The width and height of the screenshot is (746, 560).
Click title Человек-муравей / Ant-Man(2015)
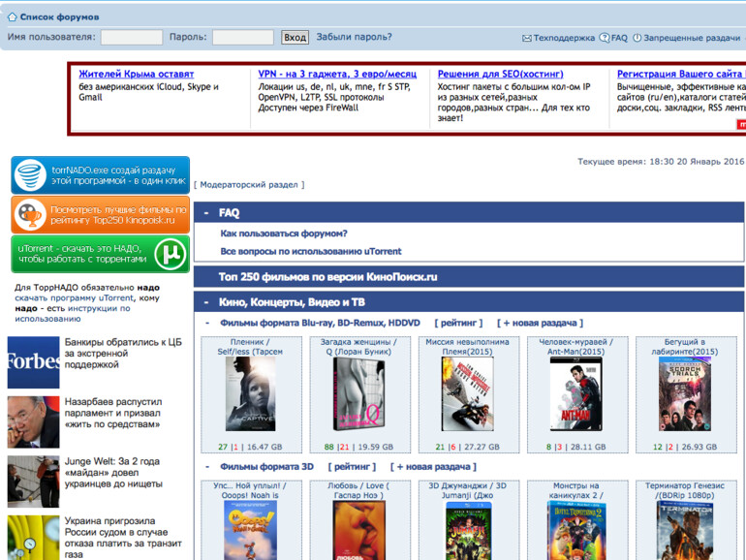(x=575, y=347)
